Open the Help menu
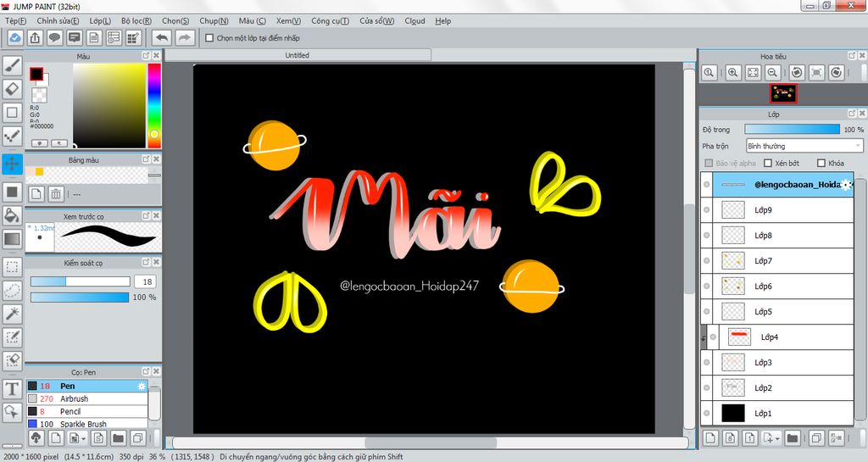The image size is (868, 462). pos(442,21)
